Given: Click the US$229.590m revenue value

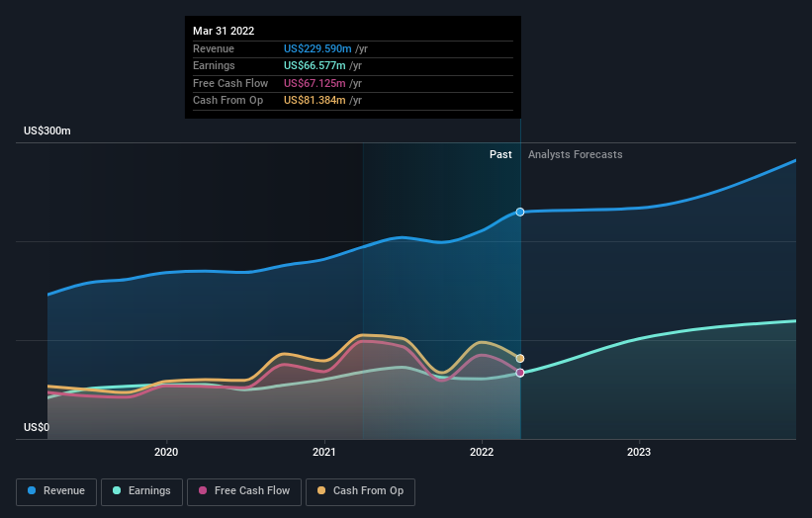Looking at the screenshot, I should [317, 48].
